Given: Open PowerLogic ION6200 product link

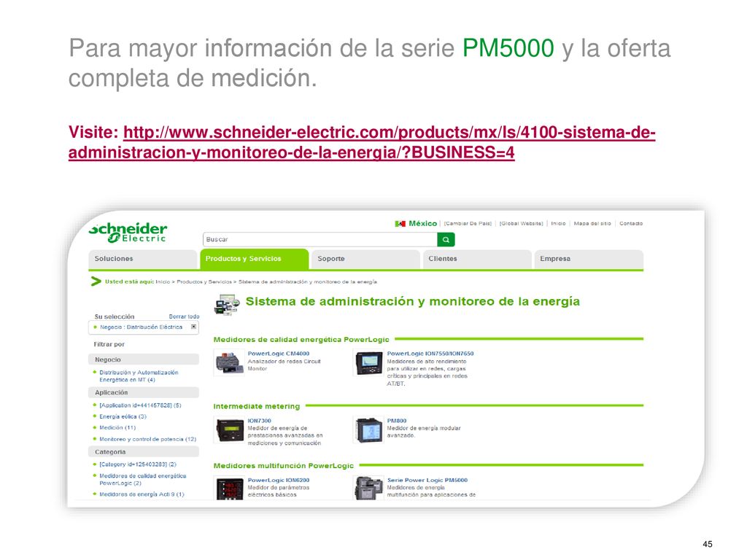Looking at the screenshot, I should tap(278, 481).
